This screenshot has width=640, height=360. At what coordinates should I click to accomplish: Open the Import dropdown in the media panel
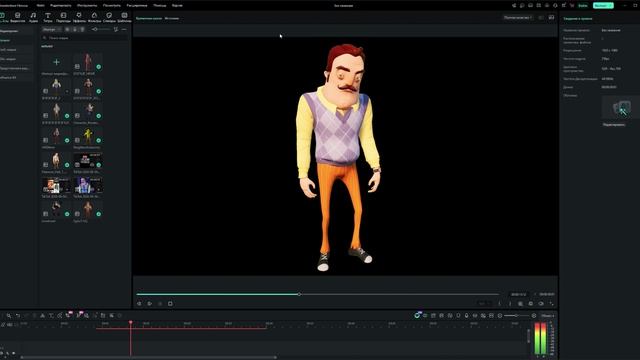(52, 29)
